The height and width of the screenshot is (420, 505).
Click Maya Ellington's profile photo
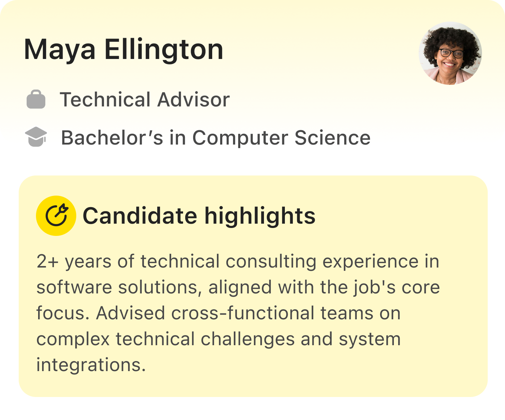(x=450, y=53)
